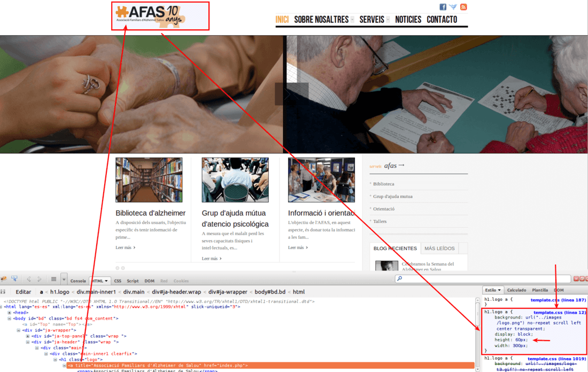Open template.css (línea 1019) link
Image resolution: width=588 pixels, height=372 pixels.
pyautogui.click(x=556, y=359)
